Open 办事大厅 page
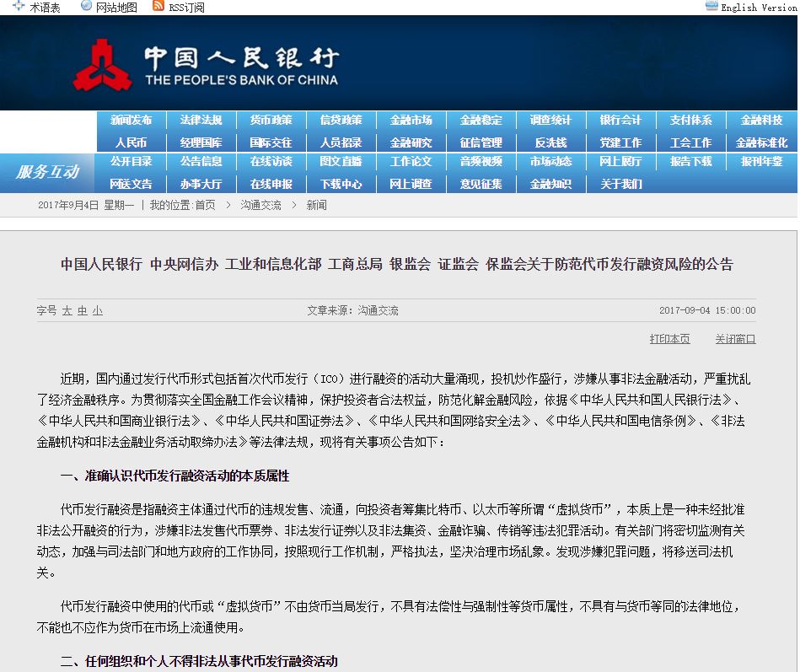Screen dimensions: 800x672 coord(201,184)
